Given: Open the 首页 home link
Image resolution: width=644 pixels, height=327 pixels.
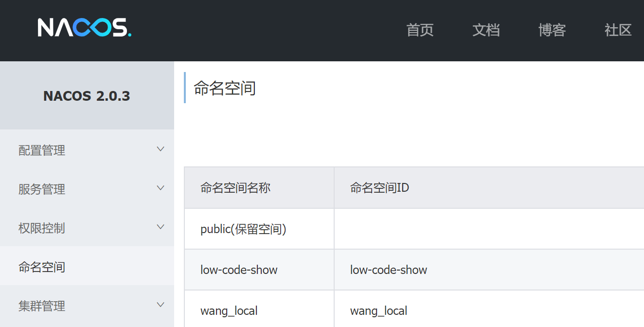Looking at the screenshot, I should pyautogui.click(x=420, y=30).
